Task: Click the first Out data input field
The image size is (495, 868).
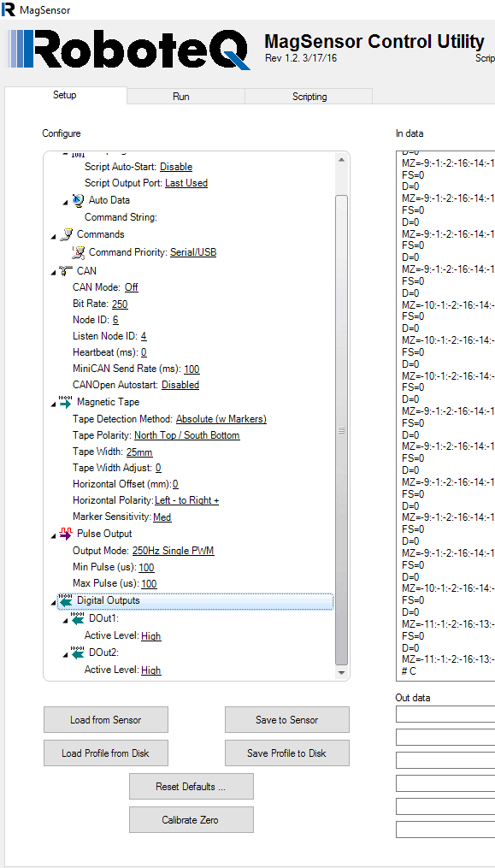Action: click(x=445, y=715)
